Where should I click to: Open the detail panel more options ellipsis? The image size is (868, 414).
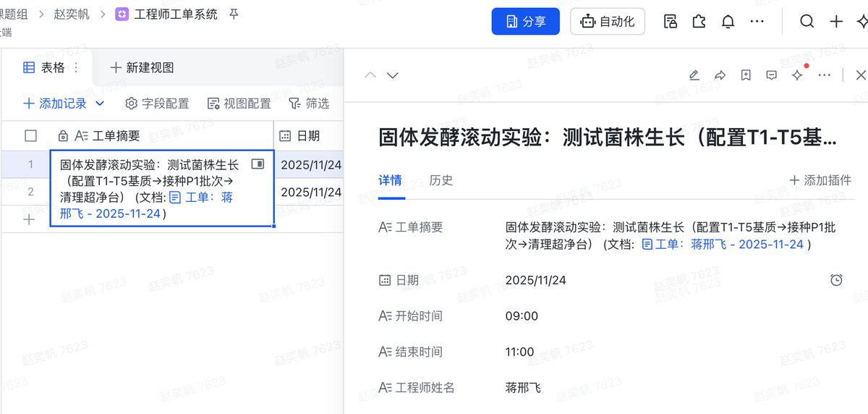click(x=825, y=75)
